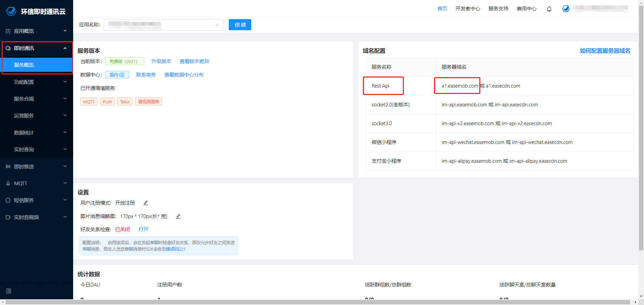
Task: Expand 即时推送 chevron
Action: 65,166
